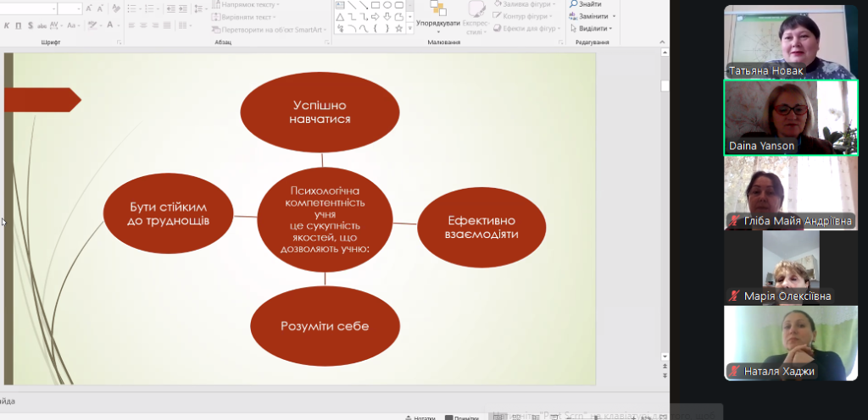The image size is (868, 420).
Task: Click Примітки comments button in status bar
Action: [465, 417]
